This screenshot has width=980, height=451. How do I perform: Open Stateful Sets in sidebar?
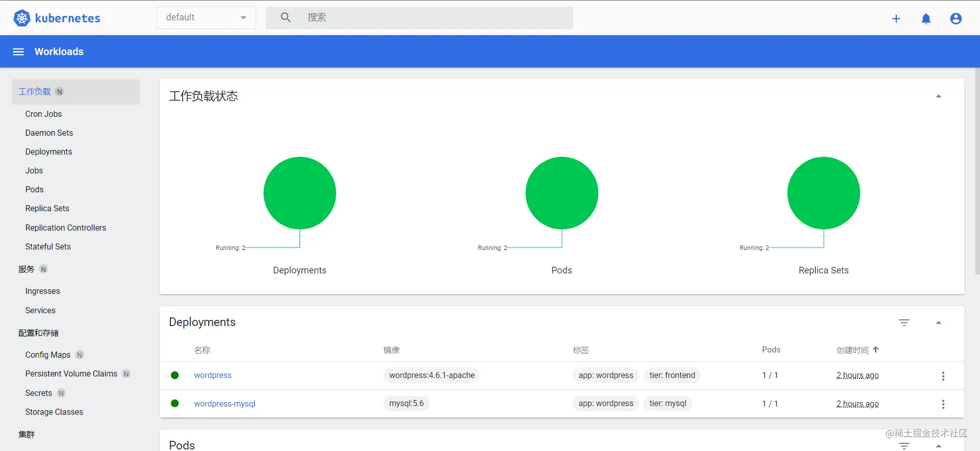tap(48, 246)
